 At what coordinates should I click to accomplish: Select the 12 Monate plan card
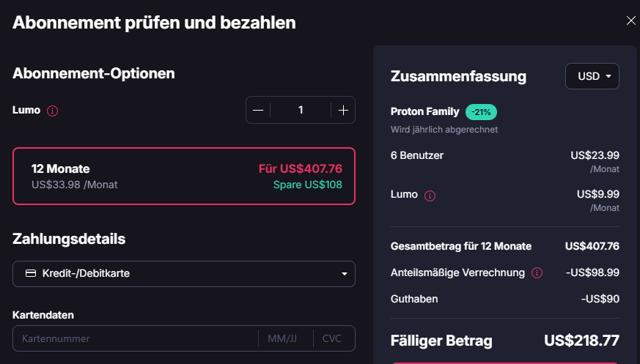click(184, 176)
